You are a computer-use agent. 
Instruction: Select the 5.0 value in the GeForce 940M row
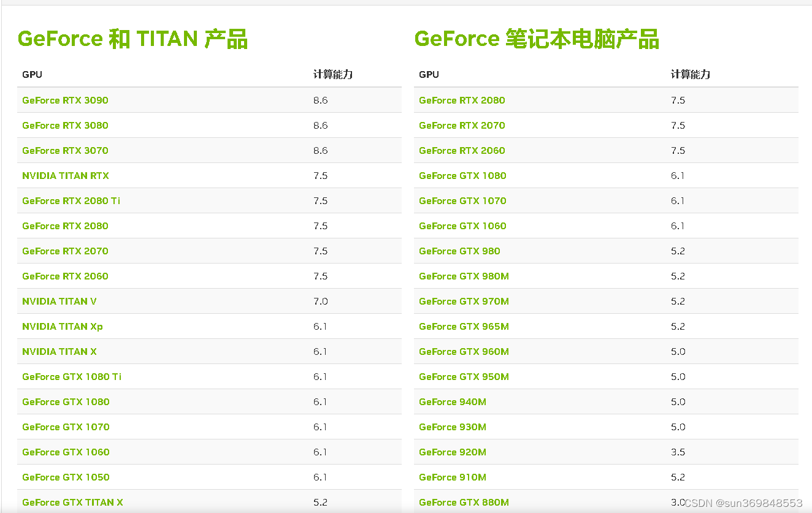point(678,401)
